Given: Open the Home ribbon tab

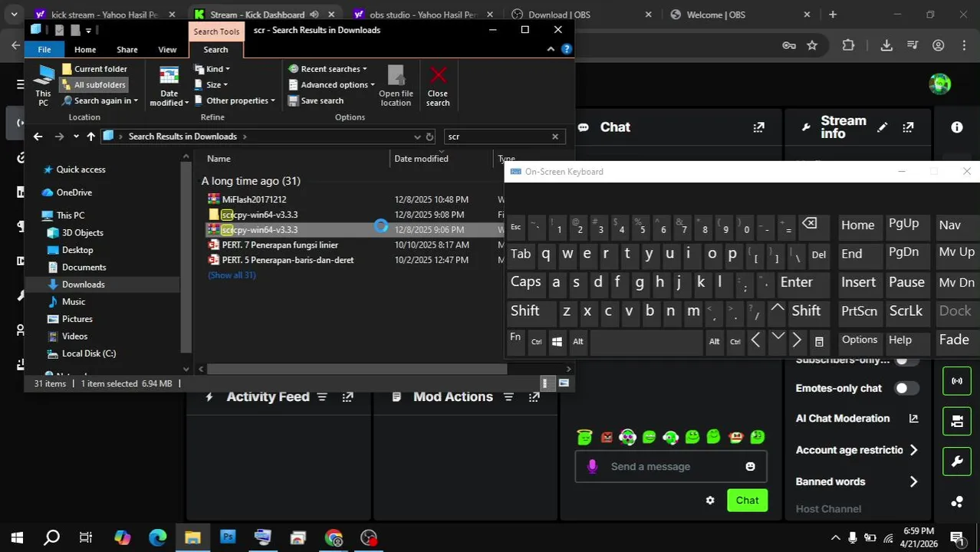Looking at the screenshot, I should point(85,49).
